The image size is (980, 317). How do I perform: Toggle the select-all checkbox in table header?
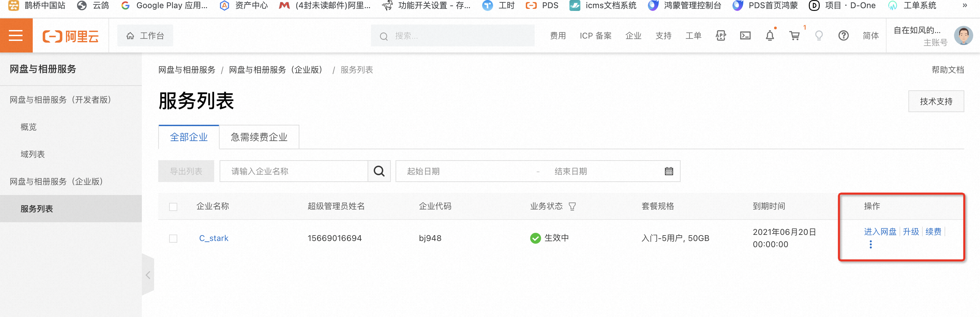tap(173, 207)
